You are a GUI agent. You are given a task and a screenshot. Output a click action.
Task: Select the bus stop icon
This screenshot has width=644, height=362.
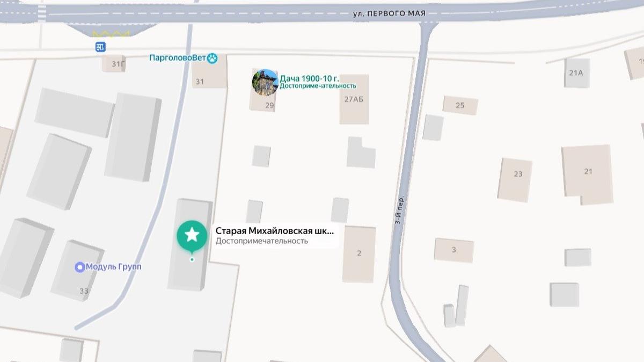[x=100, y=47]
